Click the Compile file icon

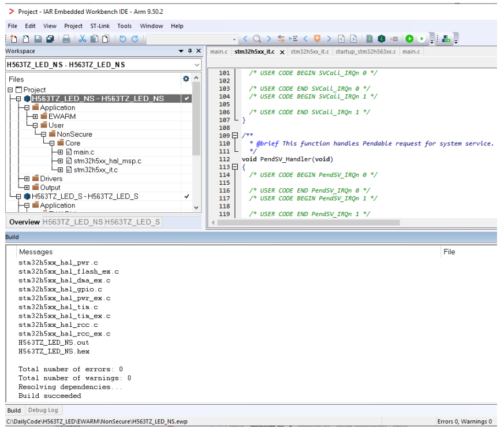click(369, 39)
